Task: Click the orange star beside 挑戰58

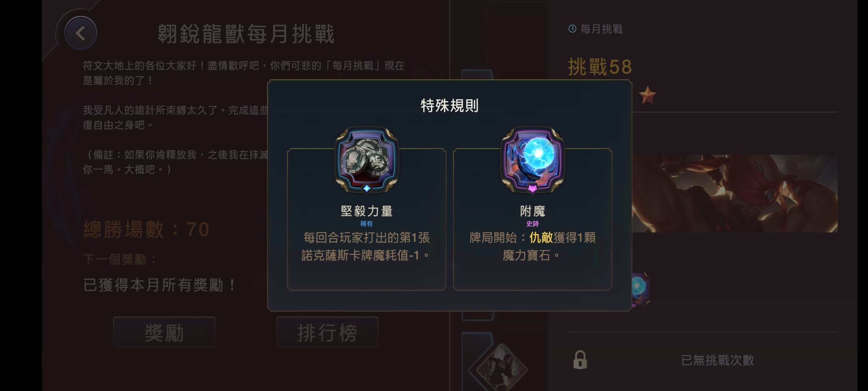Action: tap(647, 95)
